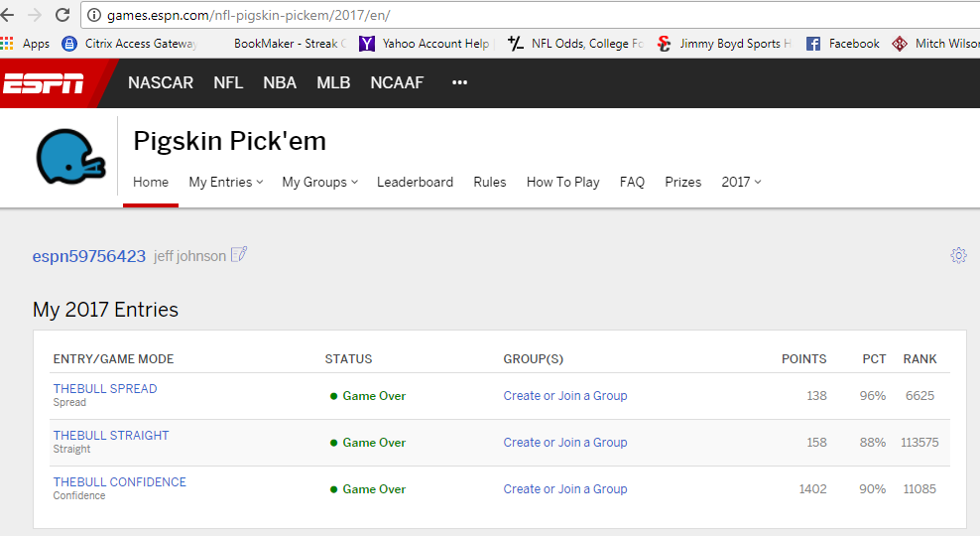The image size is (980, 536).
Task: Open Mitch Wilson bookmark icon
Action: [900, 43]
